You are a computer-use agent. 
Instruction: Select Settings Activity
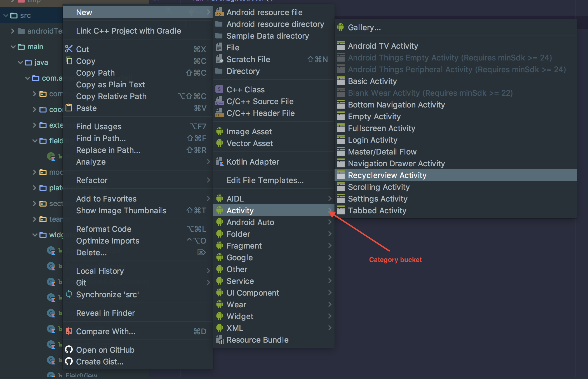pyautogui.click(x=456, y=198)
